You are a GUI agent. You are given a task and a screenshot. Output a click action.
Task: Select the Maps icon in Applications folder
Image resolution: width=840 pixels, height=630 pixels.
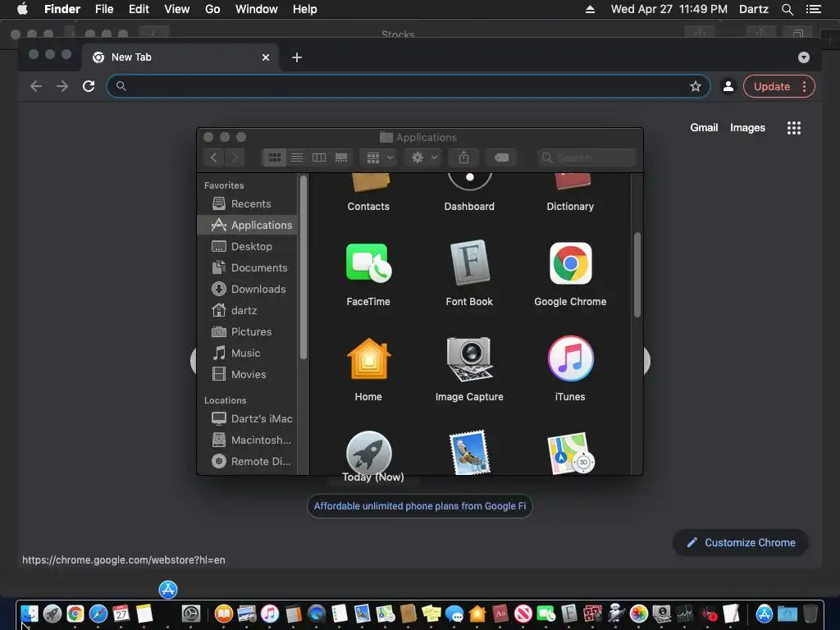click(x=570, y=453)
